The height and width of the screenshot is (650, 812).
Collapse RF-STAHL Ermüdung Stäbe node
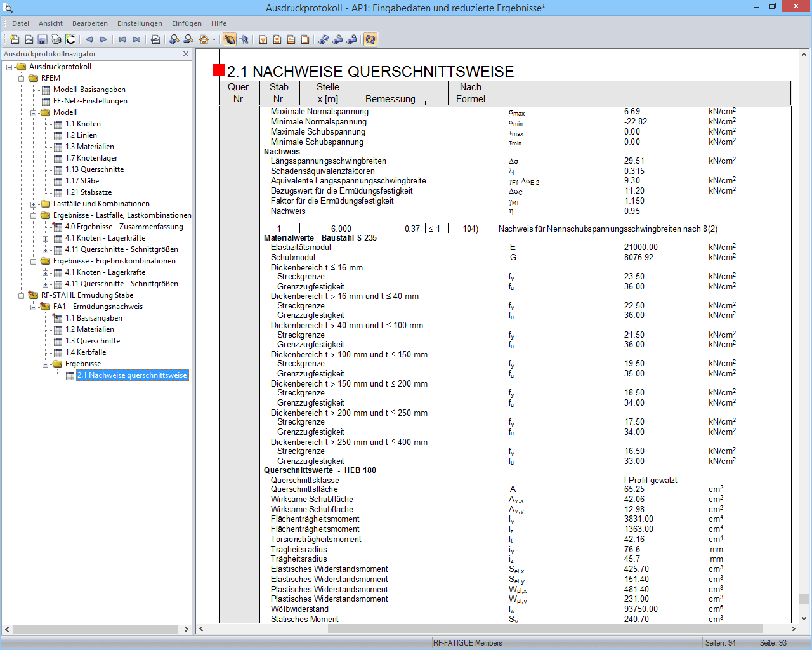(x=22, y=295)
